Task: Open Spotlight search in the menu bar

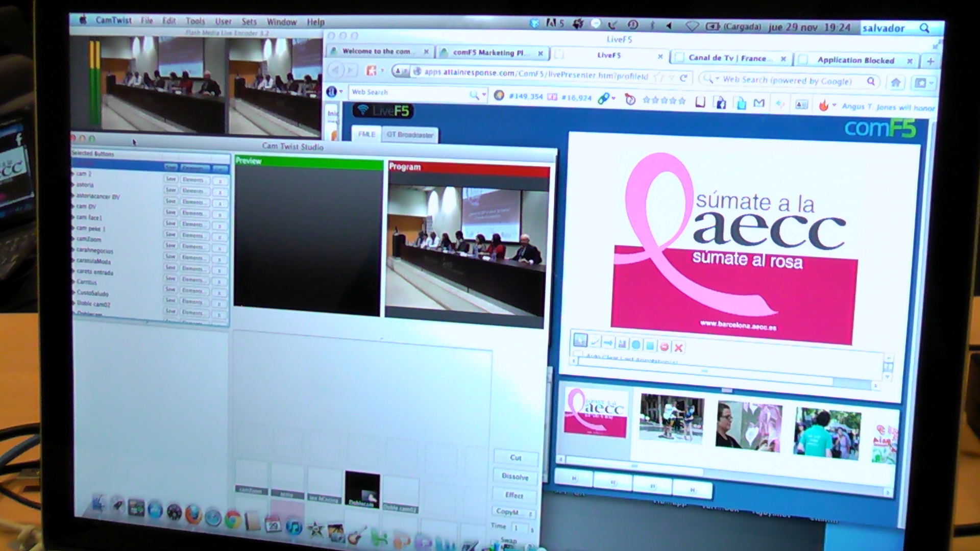Action: click(924, 28)
